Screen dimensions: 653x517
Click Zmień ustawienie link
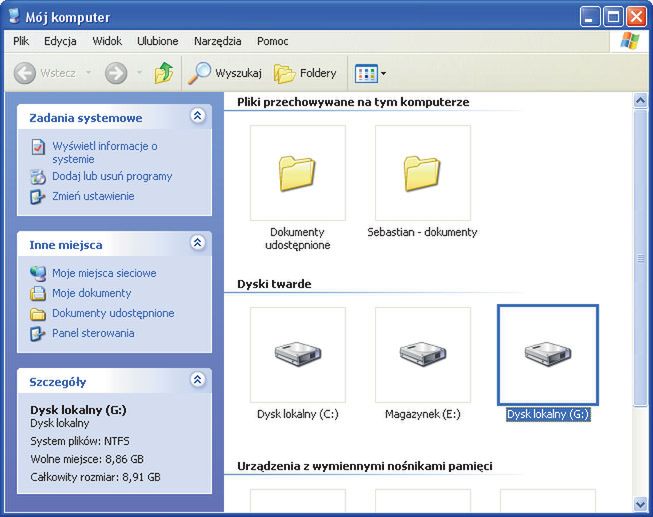(93, 196)
